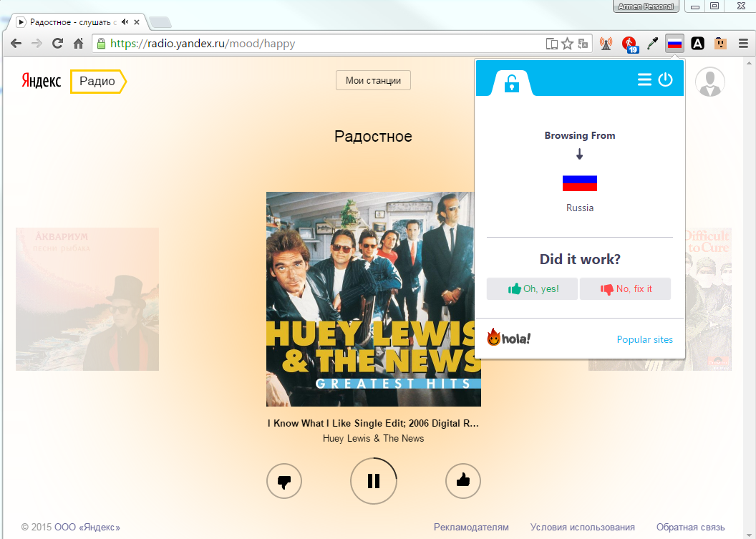Click the next Difficult to Cure cover
The width and height of the screenshot is (756, 539).
(x=708, y=299)
